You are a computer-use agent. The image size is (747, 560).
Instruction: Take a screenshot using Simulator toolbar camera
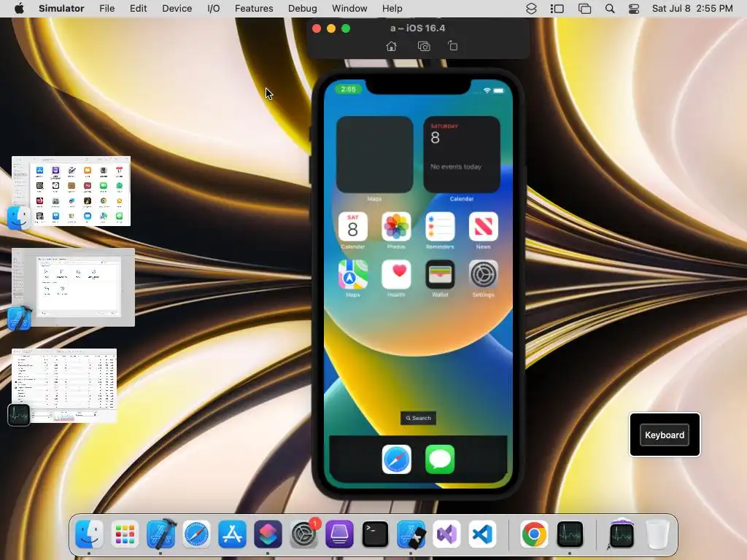(x=424, y=46)
